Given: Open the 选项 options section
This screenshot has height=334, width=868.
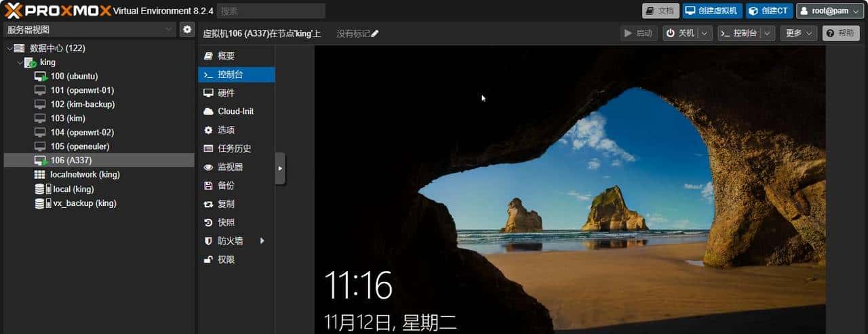Looking at the screenshot, I should pyautogui.click(x=237, y=130).
